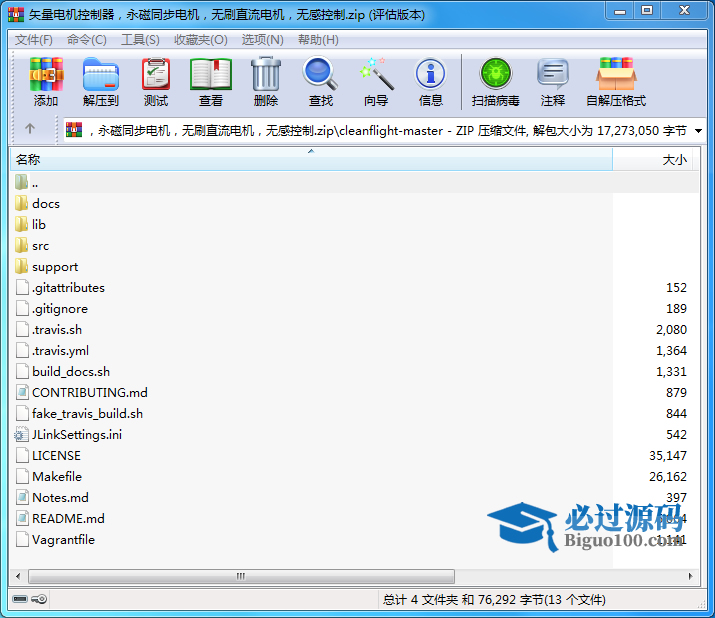This screenshot has height=618, width=715.
Task: Click the Notes.md file icon
Action: [22, 498]
